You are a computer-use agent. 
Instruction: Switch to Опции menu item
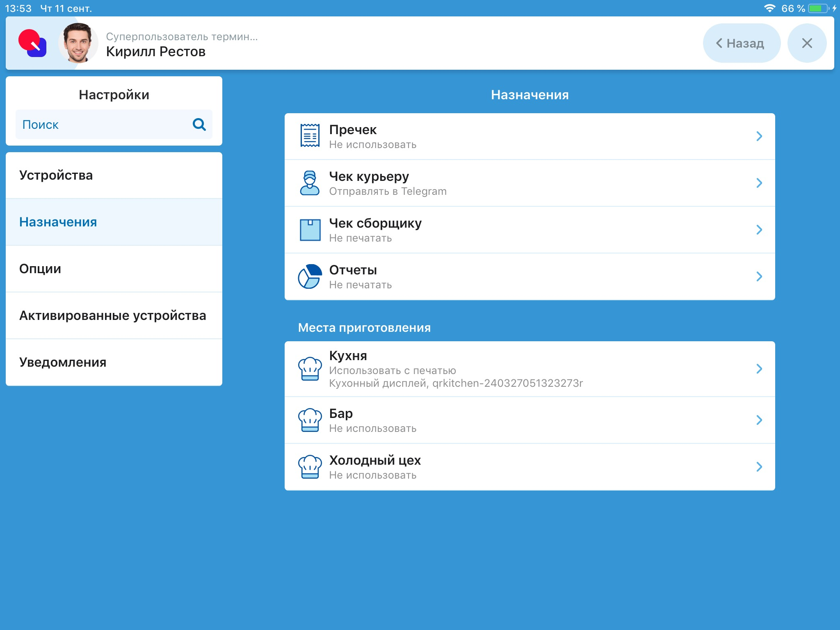coord(114,269)
